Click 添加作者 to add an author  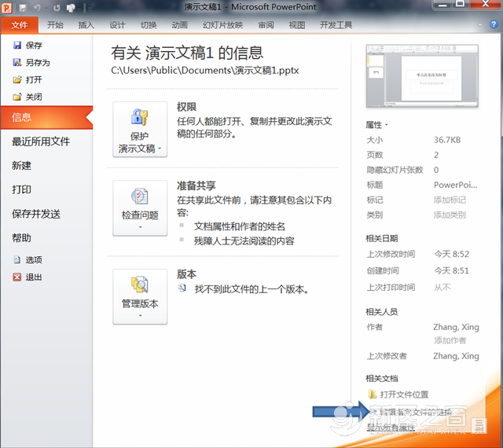pos(450,340)
